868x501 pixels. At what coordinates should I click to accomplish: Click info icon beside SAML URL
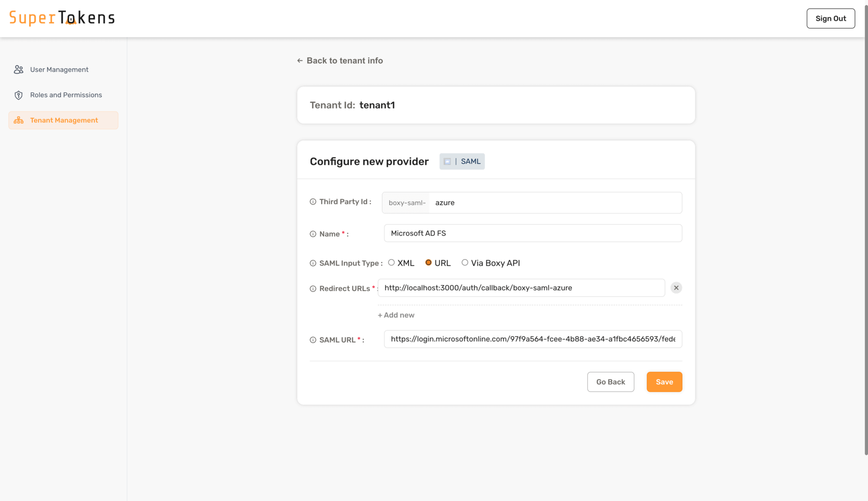point(313,340)
